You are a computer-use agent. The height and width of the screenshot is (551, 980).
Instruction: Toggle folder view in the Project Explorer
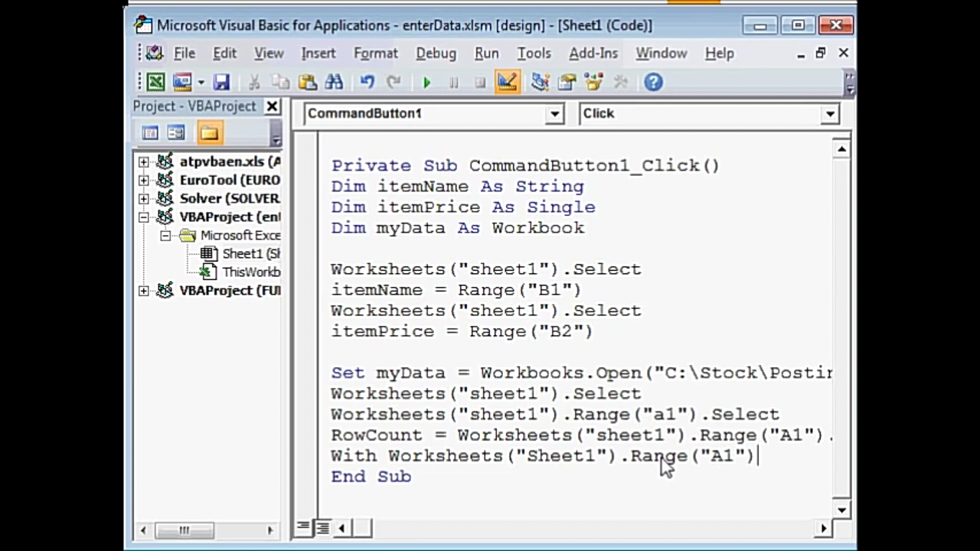[209, 132]
